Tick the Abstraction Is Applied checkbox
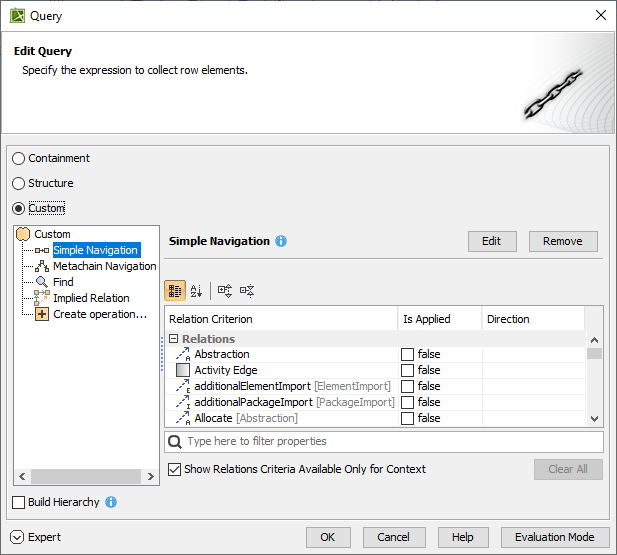This screenshot has height=555, width=617. (407, 354)
